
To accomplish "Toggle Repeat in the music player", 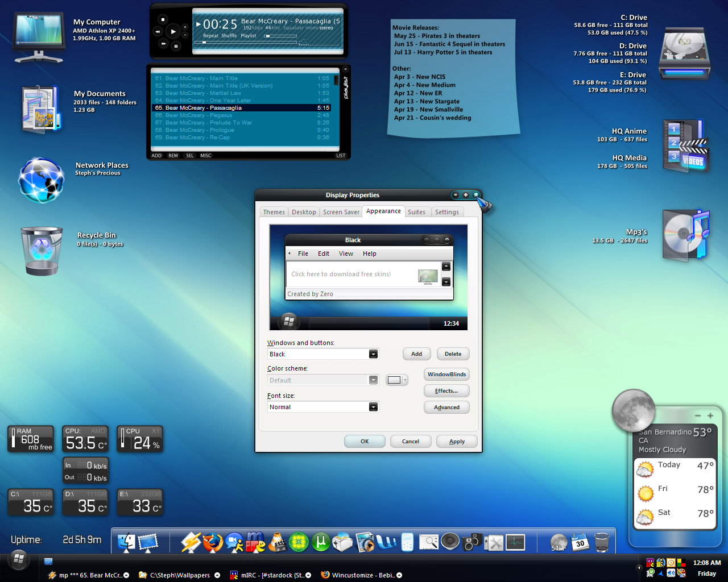I will (x=210, y=36).
